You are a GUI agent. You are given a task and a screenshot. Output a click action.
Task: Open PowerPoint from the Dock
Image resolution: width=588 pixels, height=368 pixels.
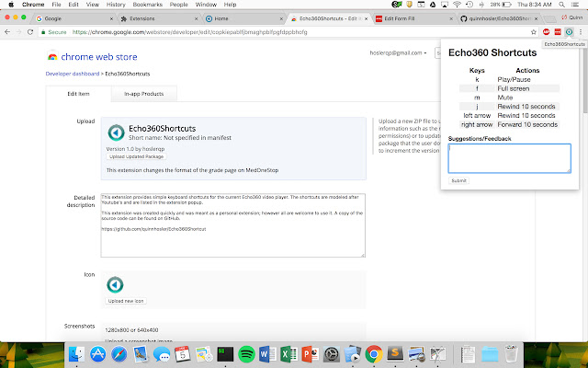(310, 354)
